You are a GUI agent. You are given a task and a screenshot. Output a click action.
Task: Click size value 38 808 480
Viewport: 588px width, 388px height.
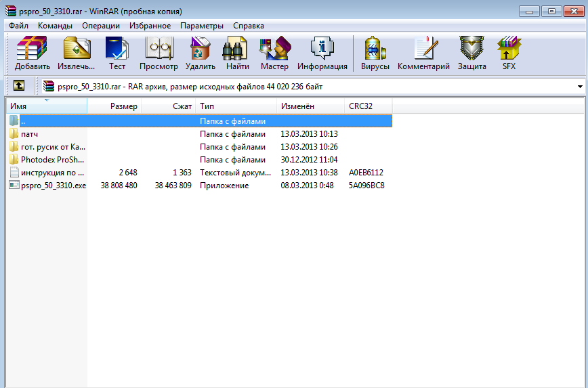(x=119, y=185)
